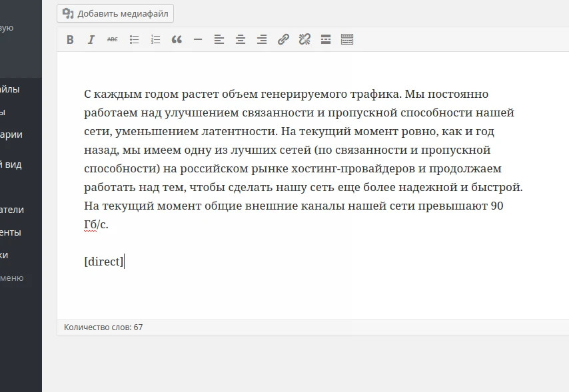Insert a bulleted list
This screenshot has height=392, width=569.
[134, 39]
